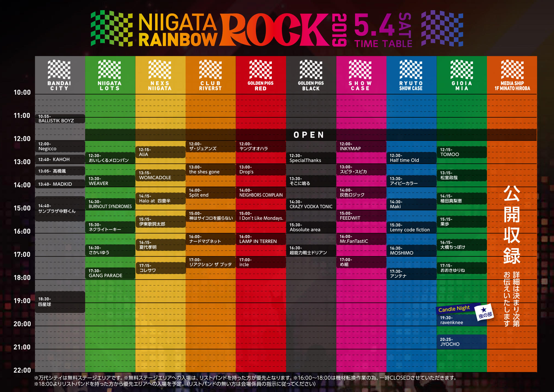Click the Candle Night banner label

pyautogui.click(x=454, y=309)
